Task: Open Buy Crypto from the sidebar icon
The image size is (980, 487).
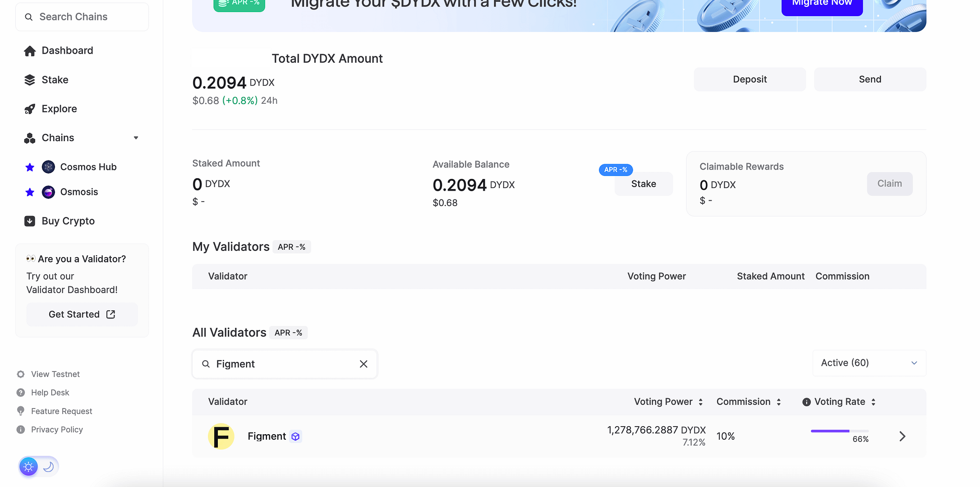Action: click(30, 221)
